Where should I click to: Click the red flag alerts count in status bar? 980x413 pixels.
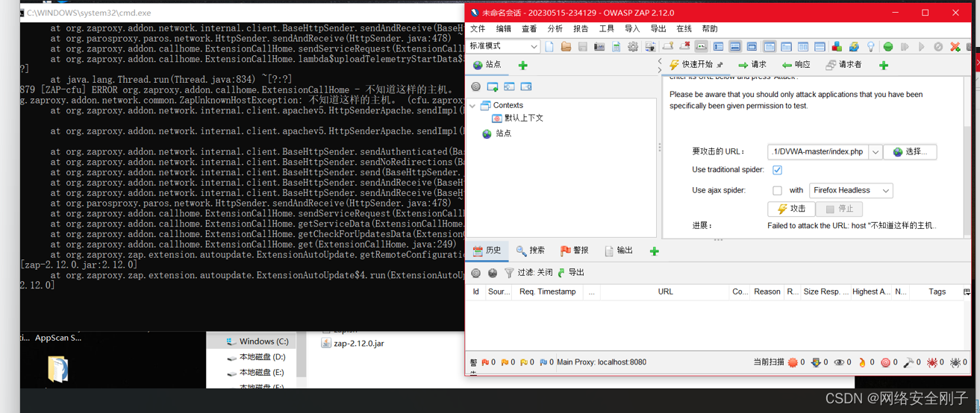(x=489, y=362)
